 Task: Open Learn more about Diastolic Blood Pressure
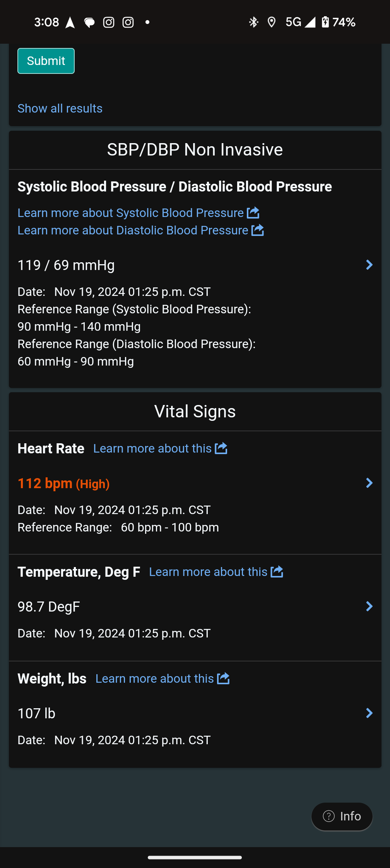click(133, 230)
